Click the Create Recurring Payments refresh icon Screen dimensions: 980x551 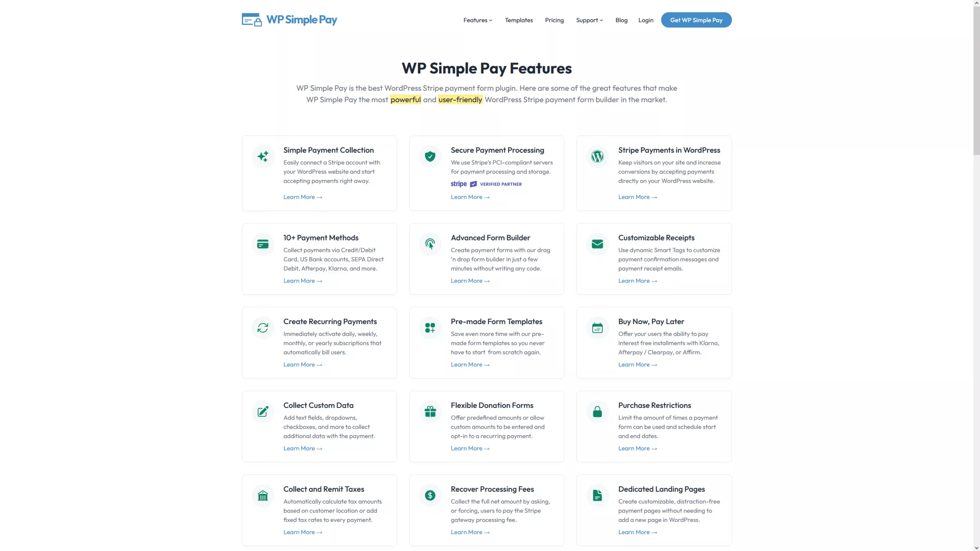tap(263, 328)
